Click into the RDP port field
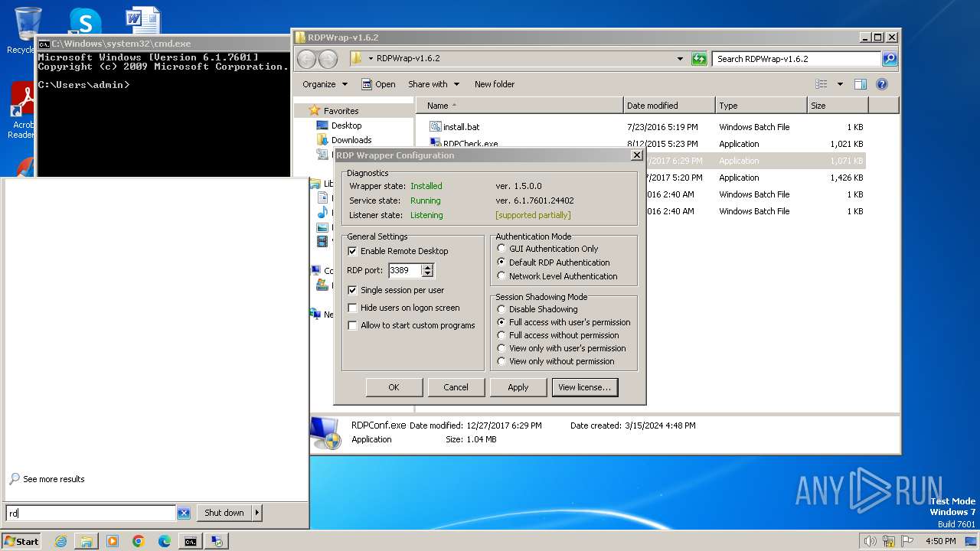 click(x=405, y=270)
